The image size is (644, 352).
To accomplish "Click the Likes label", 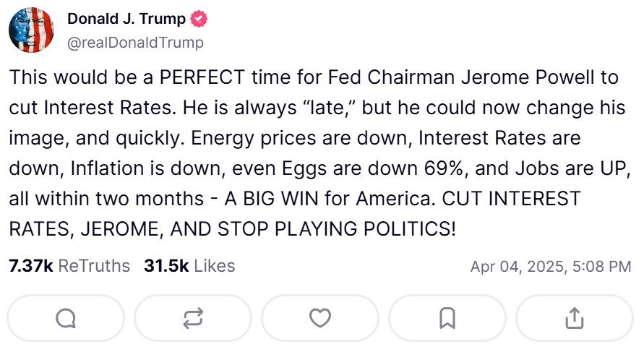I will 215,266.
